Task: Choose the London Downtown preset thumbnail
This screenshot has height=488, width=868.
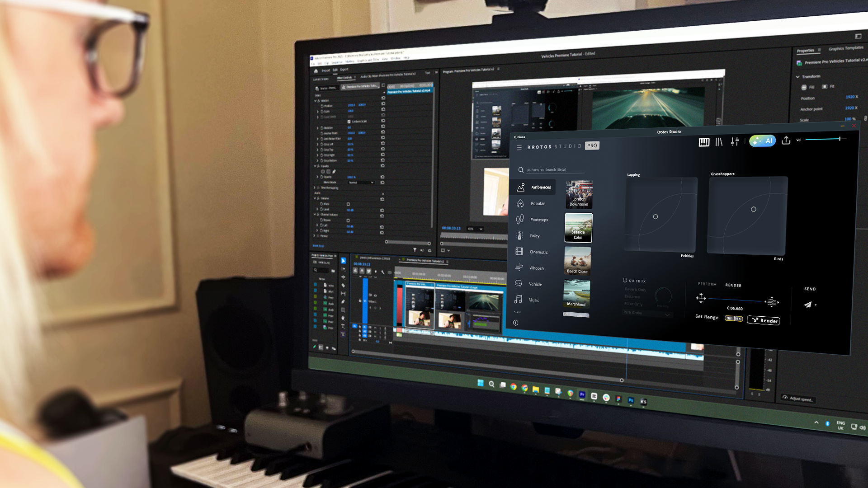Action: pos(579,194)
